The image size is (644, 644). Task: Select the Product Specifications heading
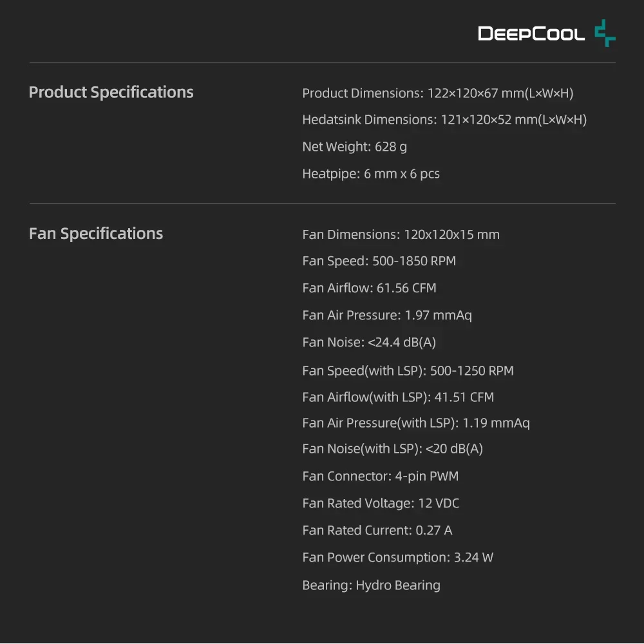111,92
